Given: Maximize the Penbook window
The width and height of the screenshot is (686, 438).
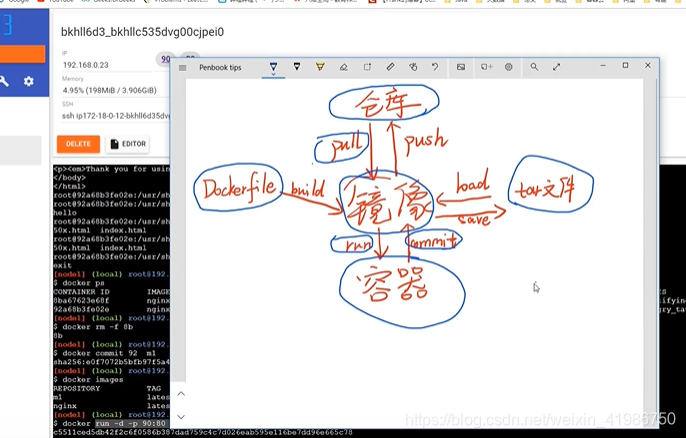Looking at the screenshot, I should [625, 66].
